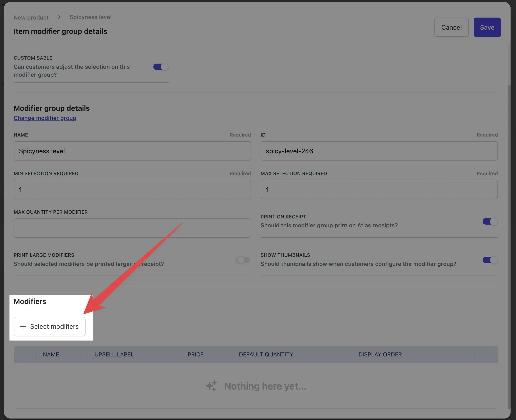Click the Spicyness level breadcrumb
The height and width of the screenshot is (420, 516).
click(90, 17)
